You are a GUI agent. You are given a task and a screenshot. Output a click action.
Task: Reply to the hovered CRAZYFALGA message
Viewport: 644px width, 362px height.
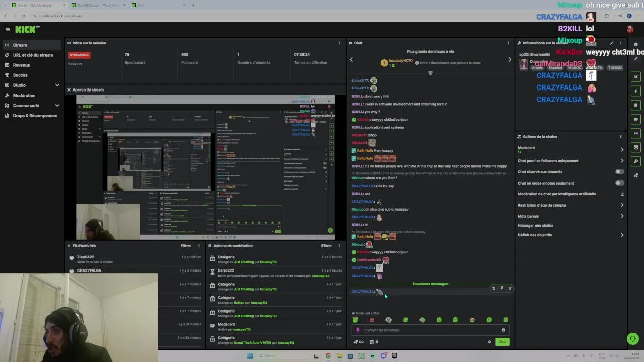494,288
